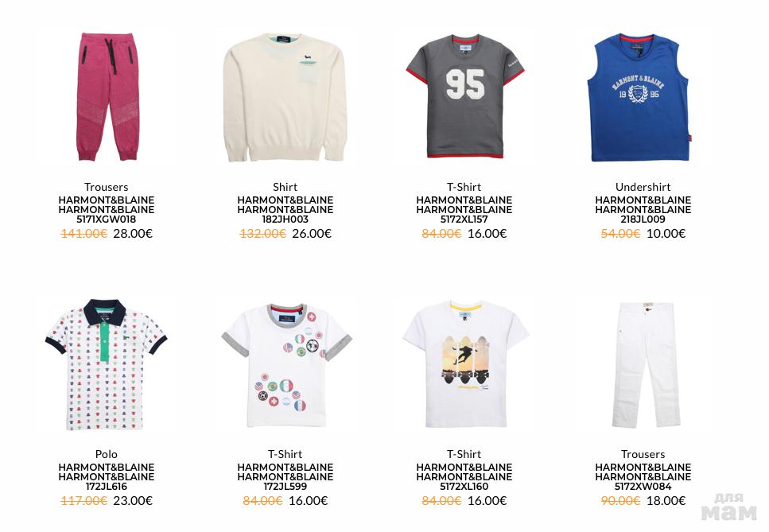
Task: Click the product code 5171XGW018
Action: 106,219
